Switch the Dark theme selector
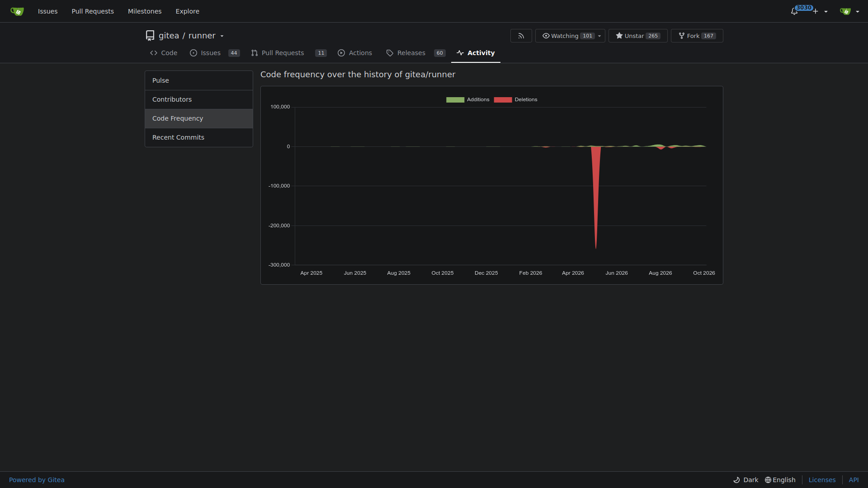This screenshot has width=868, height=488. [746, 480]
